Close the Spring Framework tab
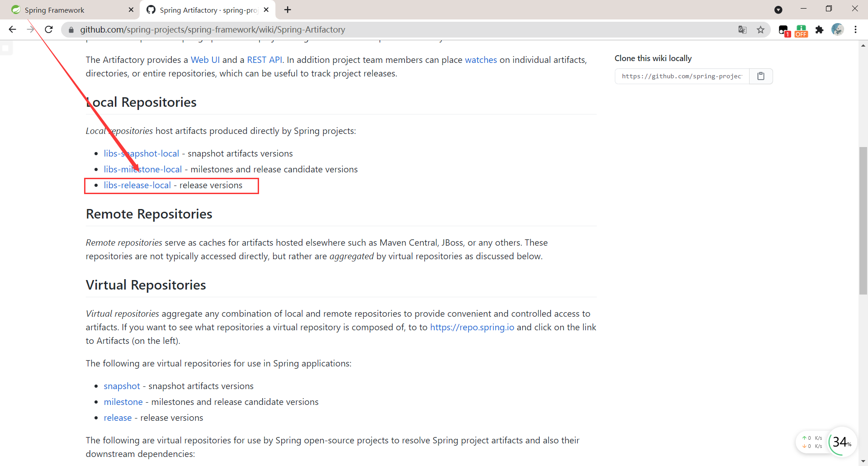This screenshot has width=868, height=466. pos(131,10)
